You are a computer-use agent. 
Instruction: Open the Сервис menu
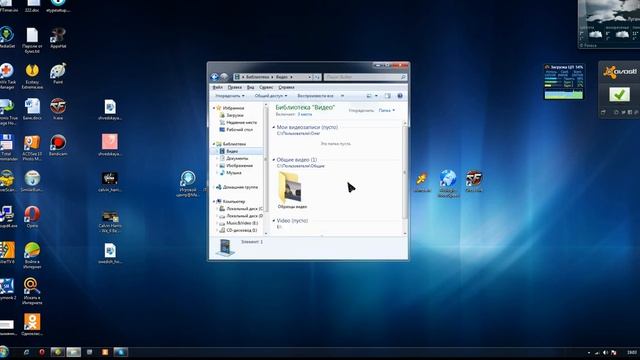click(x=266, y=87)
